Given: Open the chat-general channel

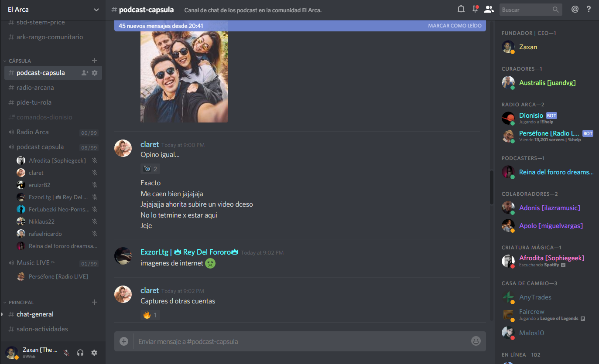Looking at the screenshot, I should pos(53,314).
